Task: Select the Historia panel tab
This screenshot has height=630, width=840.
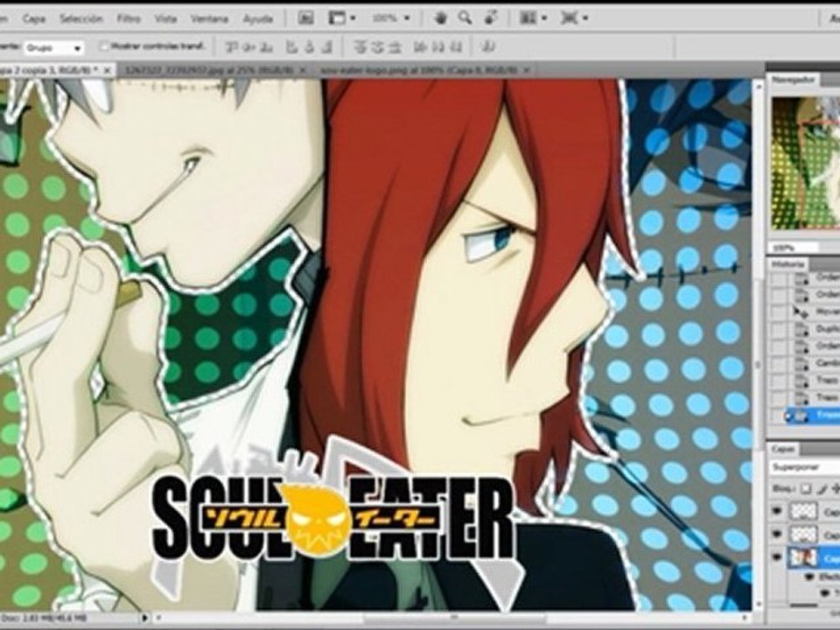Action: coord(787,264)
